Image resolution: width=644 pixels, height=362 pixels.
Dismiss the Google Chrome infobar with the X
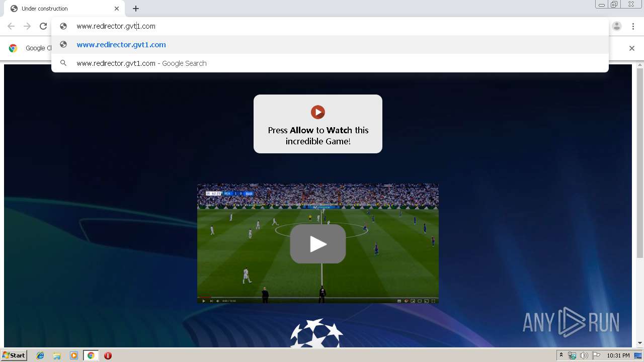point(632,48)
